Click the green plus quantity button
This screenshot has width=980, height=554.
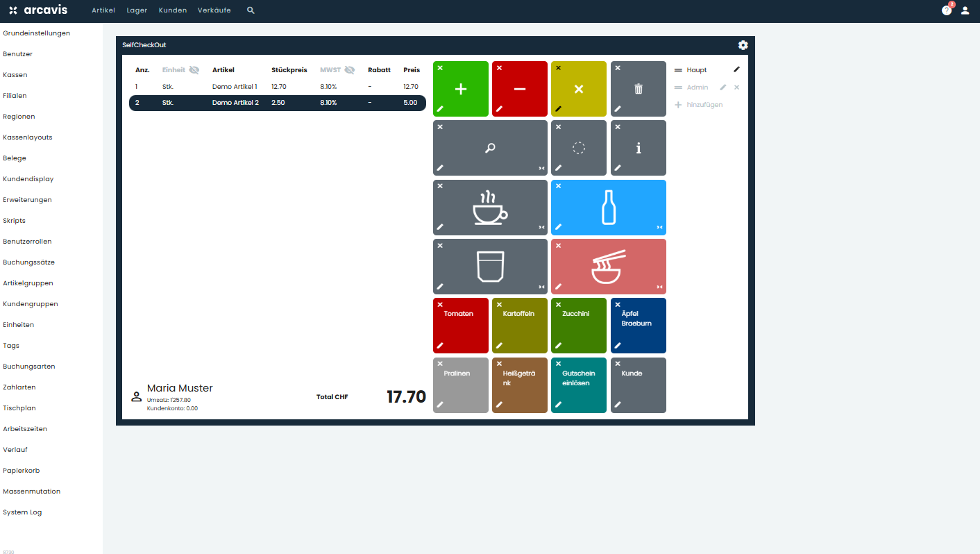click(x=460, y=88)
